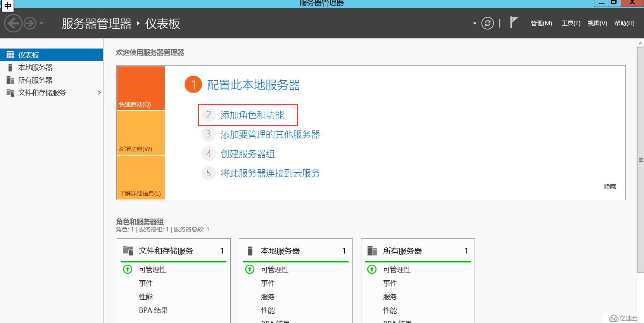Open 所有服务器 tile header
The height and width of the screenshot is (323, 644).
pyautogui.click(x=418, y=251)
